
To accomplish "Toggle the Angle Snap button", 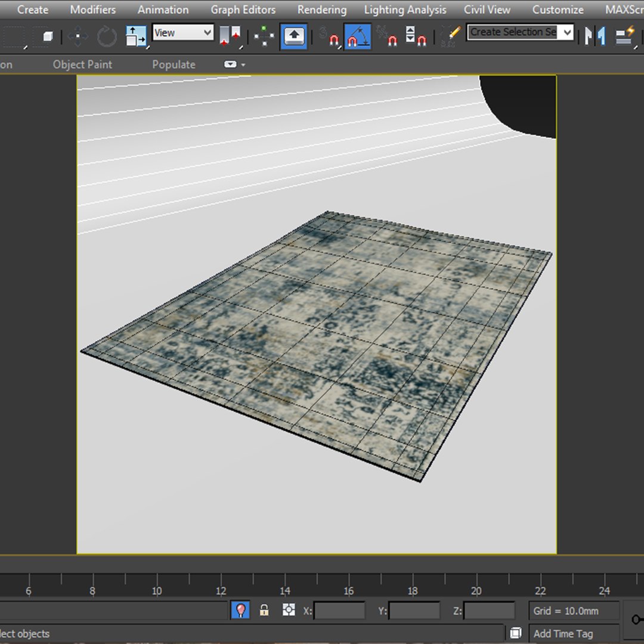I will tap(358, 36).
